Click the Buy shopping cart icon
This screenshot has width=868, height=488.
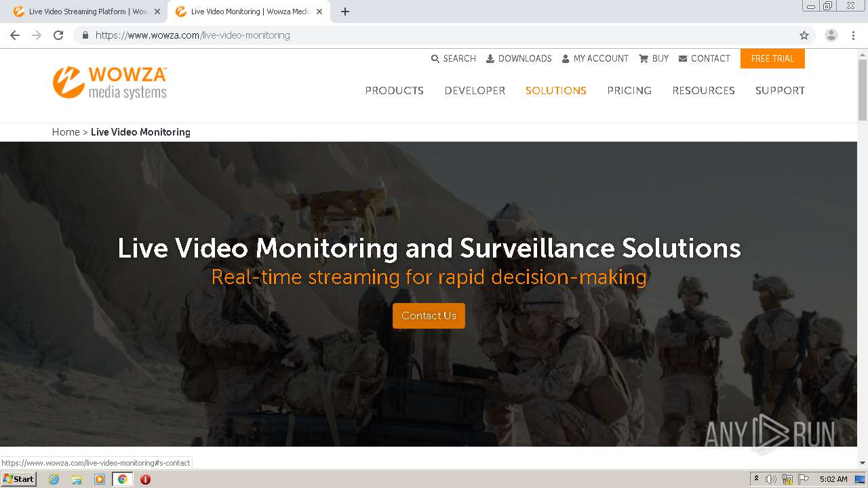coord(644,59)
